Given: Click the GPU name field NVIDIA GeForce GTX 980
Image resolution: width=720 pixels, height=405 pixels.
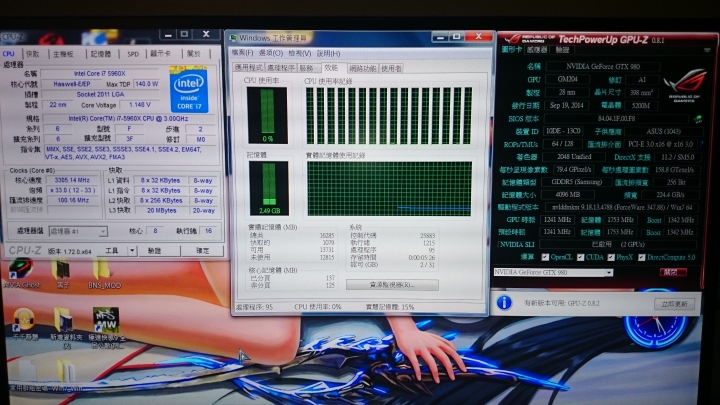Looking at the screenshot, I should coord(603,67).
